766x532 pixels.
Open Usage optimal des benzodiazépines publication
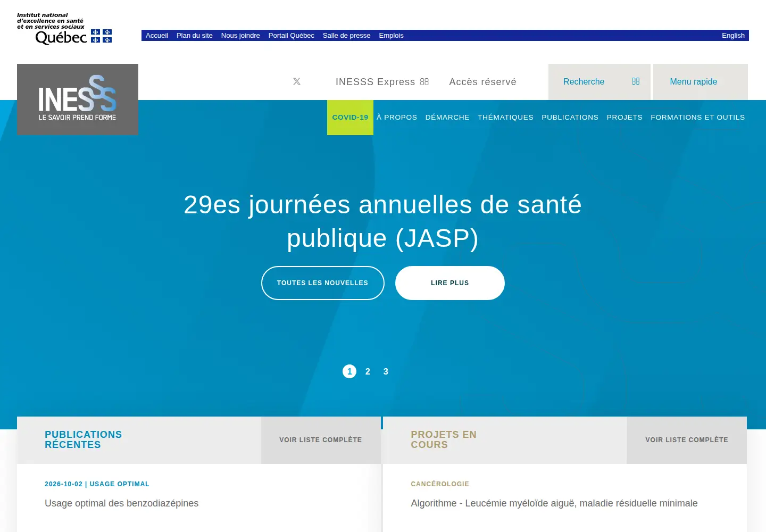point(121,503)
